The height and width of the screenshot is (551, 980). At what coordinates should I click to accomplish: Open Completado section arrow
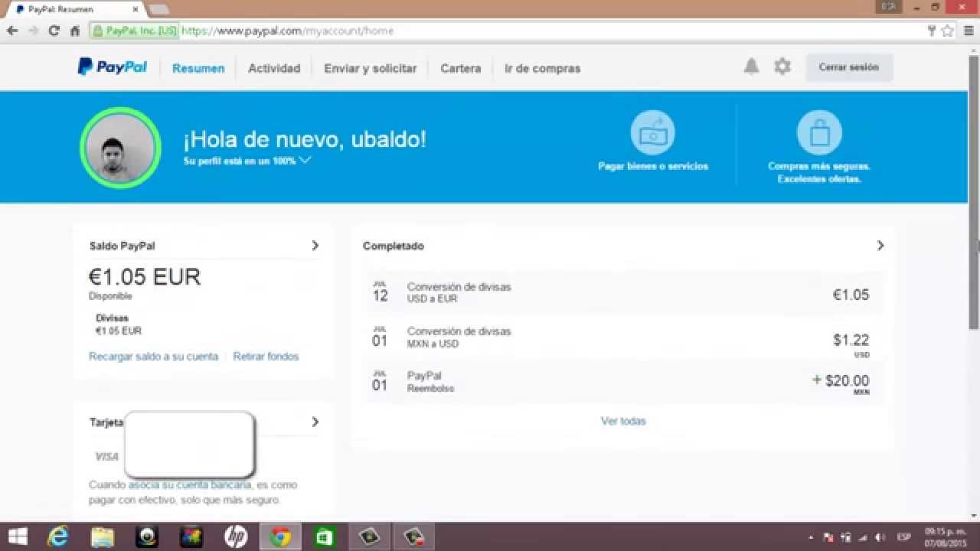[x=880, y=246]
